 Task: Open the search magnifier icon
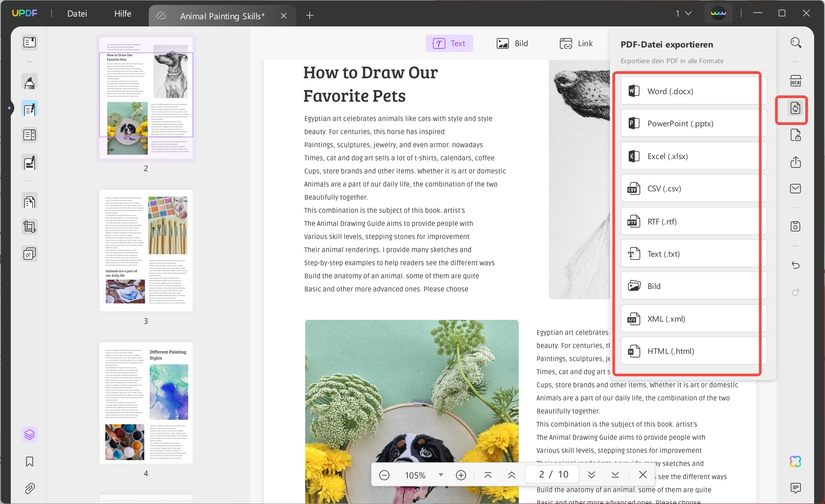pyautogui.click(x=795, y=43)
